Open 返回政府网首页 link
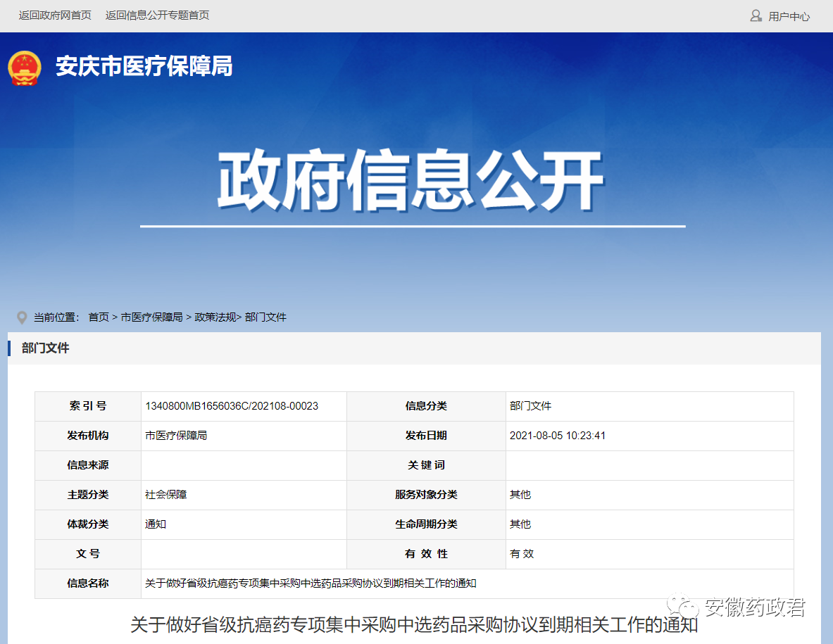 tap(55, 15)
